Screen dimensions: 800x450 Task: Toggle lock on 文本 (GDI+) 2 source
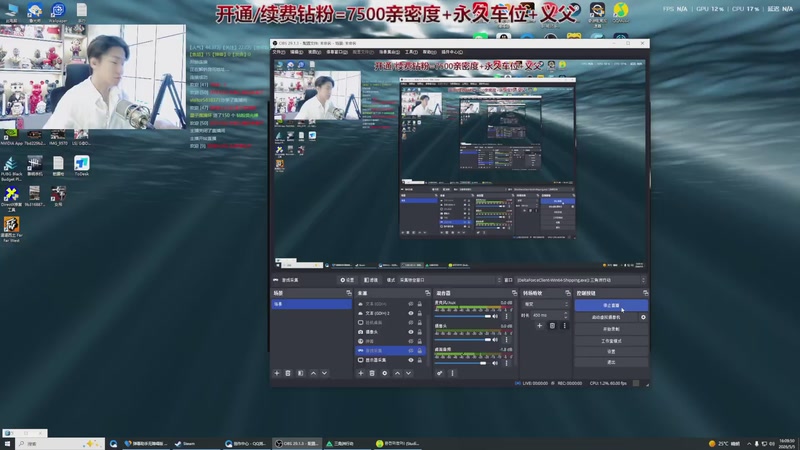pos(420,313)
